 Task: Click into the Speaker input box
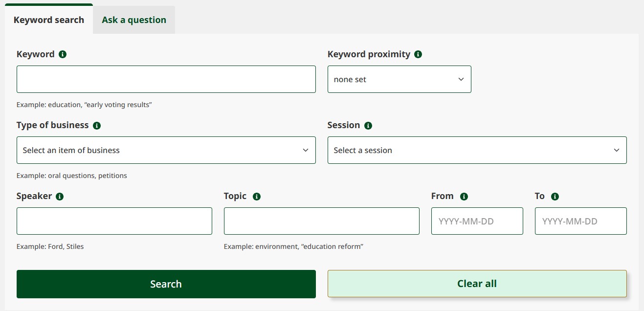114,221
